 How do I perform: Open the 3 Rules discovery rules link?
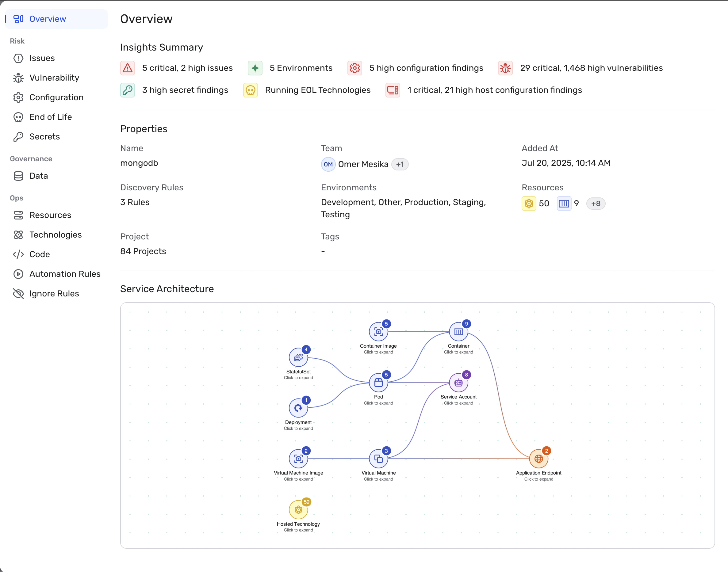point(135,202)
